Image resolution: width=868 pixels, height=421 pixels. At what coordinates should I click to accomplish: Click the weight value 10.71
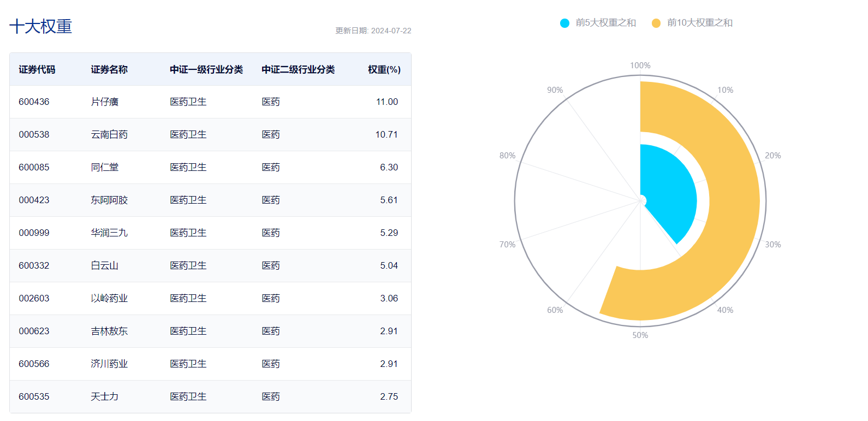click(x=387, y=134)
